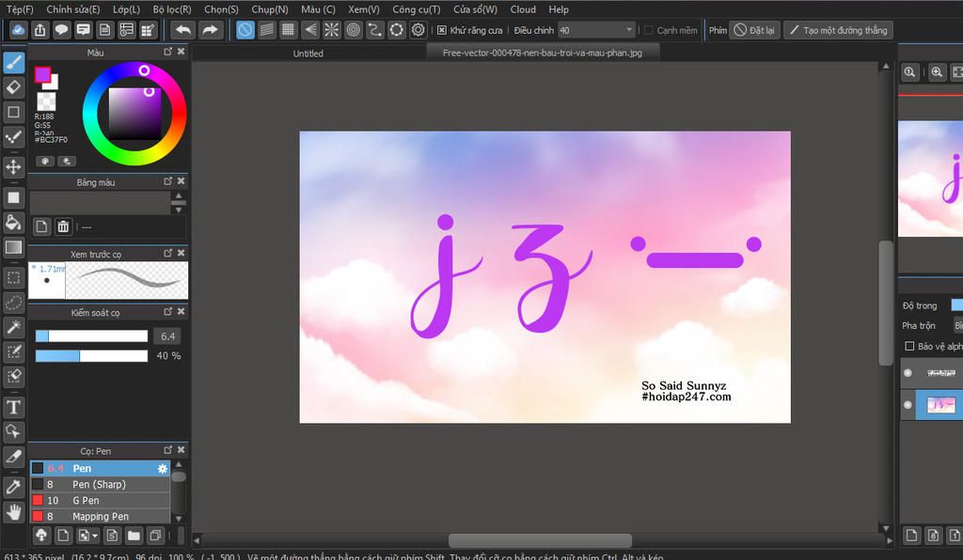Pick the Gradient tool
The height and width of the screenshot is (560, 963).
tap(14, 247)
